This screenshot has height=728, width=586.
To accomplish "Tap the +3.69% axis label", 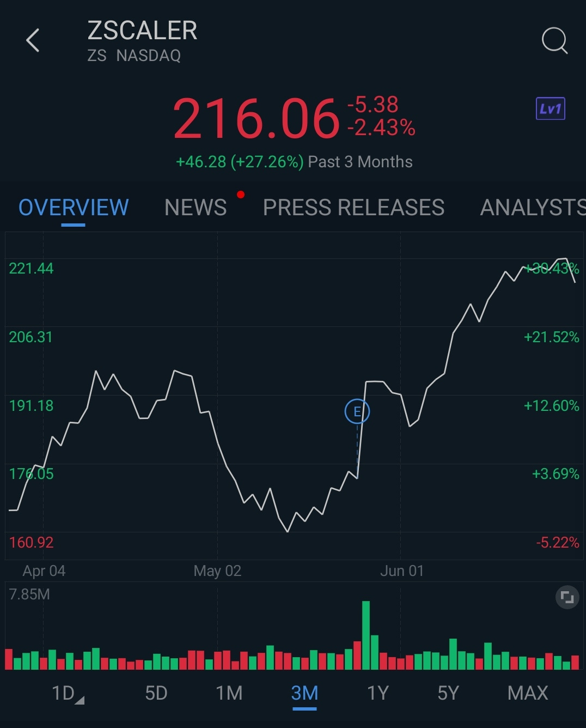I will click(556, 474).
